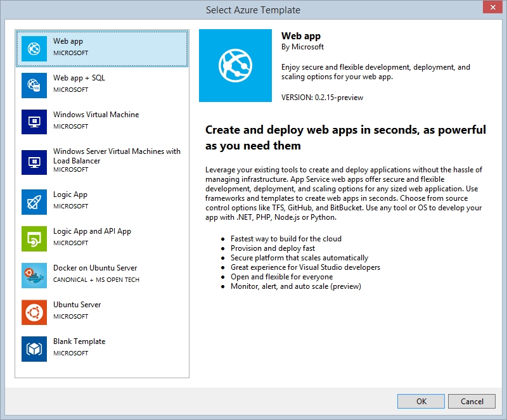
Task: Click the Windows Virtual Machine monitor icon
Action: coord(34,122)
